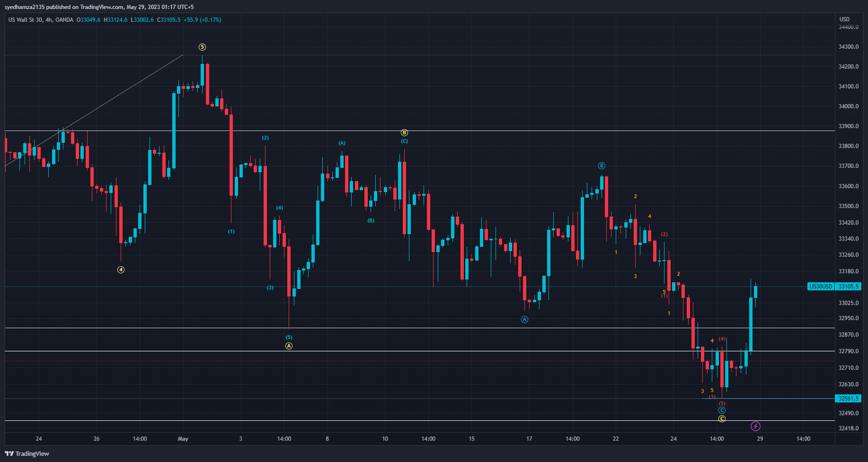Image resolution: width=868 pixels, height=462 pixels.
Task: Click the red (4) wave label
Action: point(722,339)
